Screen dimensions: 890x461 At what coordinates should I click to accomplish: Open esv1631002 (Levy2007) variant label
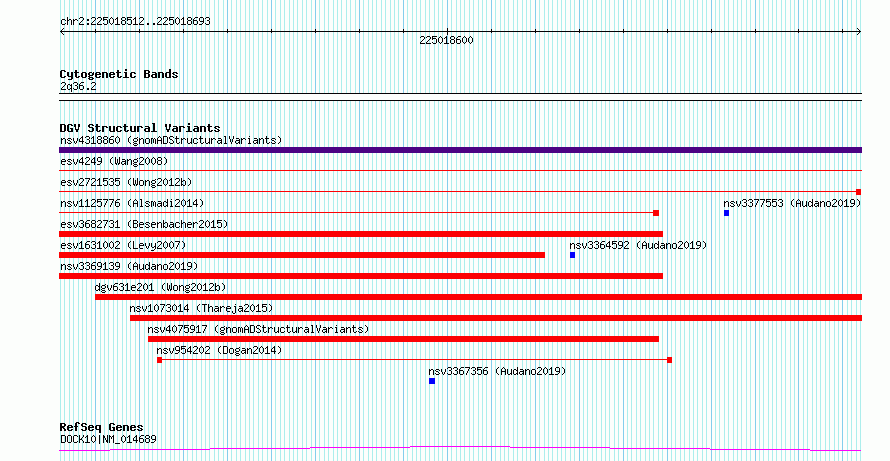pyautogui.click(x=123, y=245)
